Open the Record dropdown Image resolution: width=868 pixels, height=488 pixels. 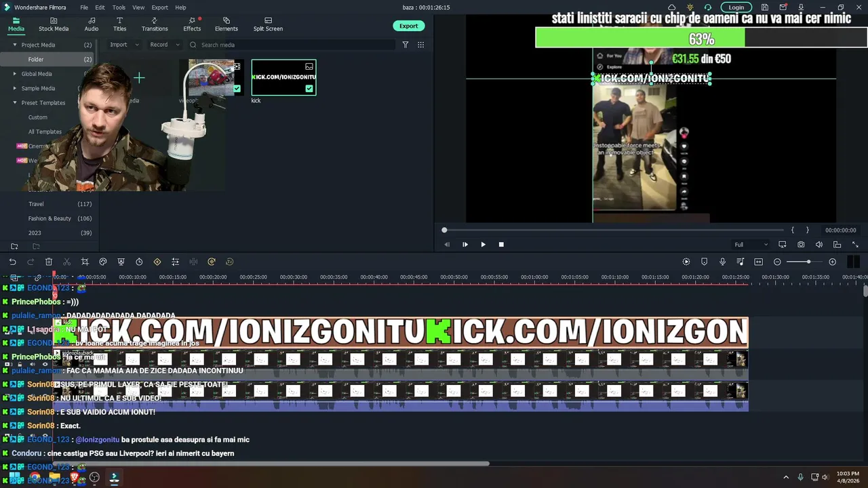[x=165, y=45]
